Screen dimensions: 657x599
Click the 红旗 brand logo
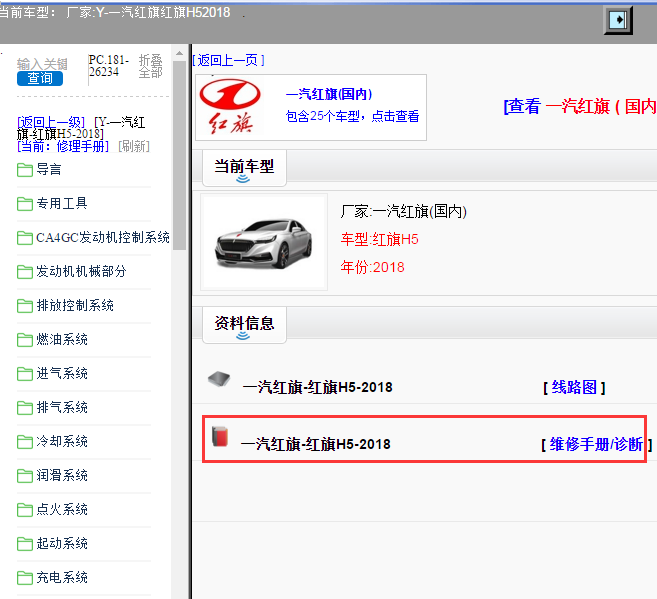pos(230,107)
